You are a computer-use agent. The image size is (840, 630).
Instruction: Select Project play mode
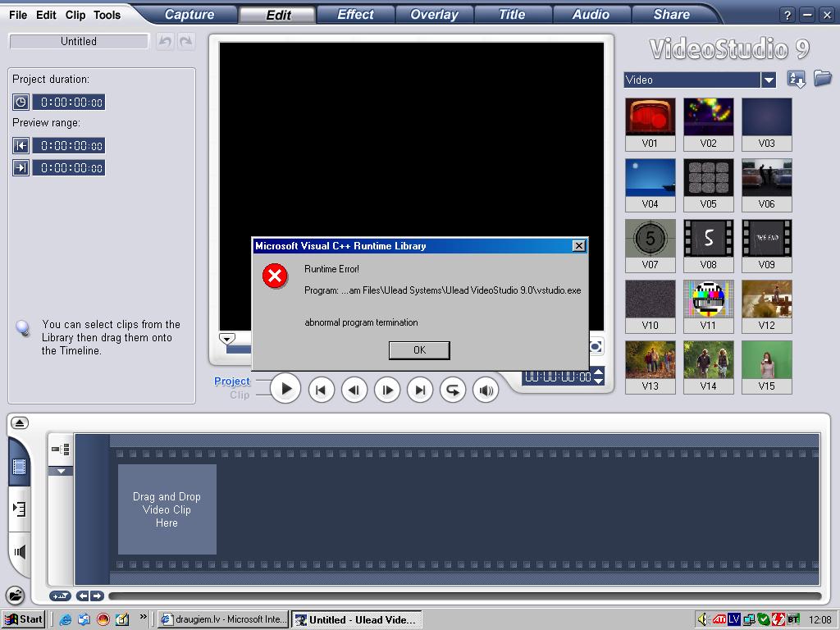232,381
